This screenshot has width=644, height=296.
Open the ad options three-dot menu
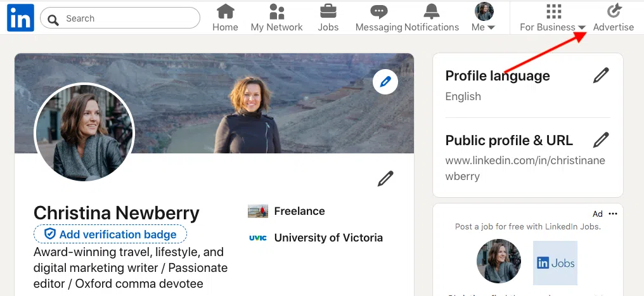coord(612,214)
